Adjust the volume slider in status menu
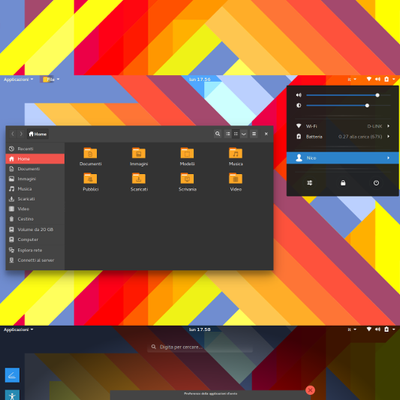This screenshot has width=400, height=400. [x=348, y=95]
